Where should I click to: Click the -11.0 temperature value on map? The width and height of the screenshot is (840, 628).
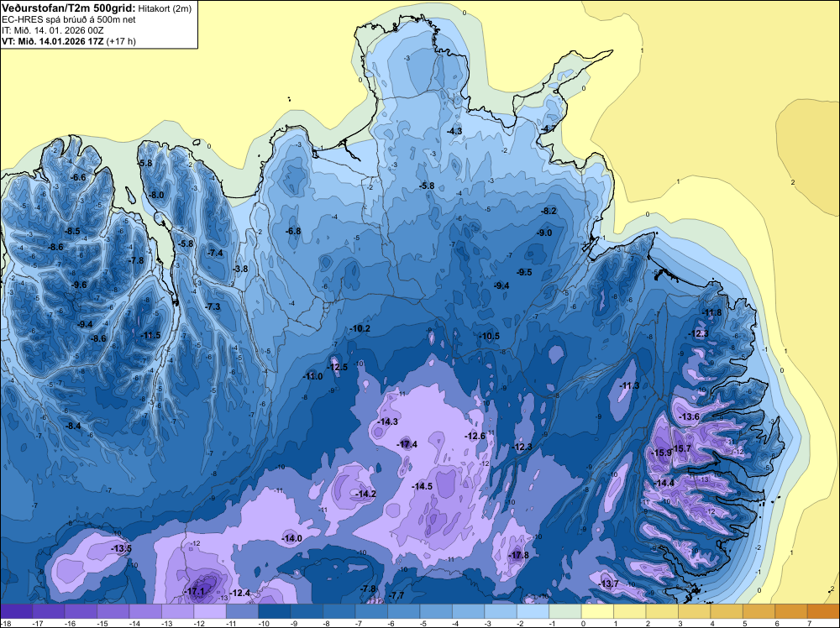312,376
